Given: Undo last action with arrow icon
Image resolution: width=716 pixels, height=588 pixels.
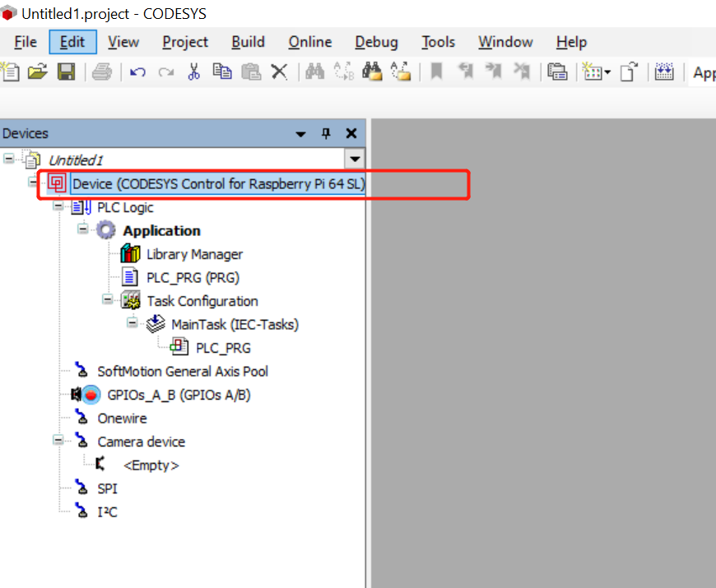Looking at the screenshot, I should 138,72.
